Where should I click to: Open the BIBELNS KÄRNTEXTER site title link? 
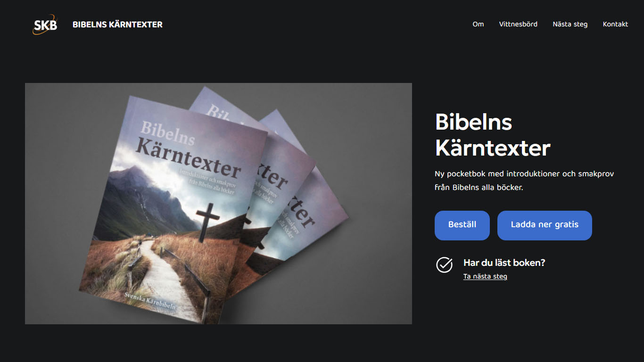[117, 25]
